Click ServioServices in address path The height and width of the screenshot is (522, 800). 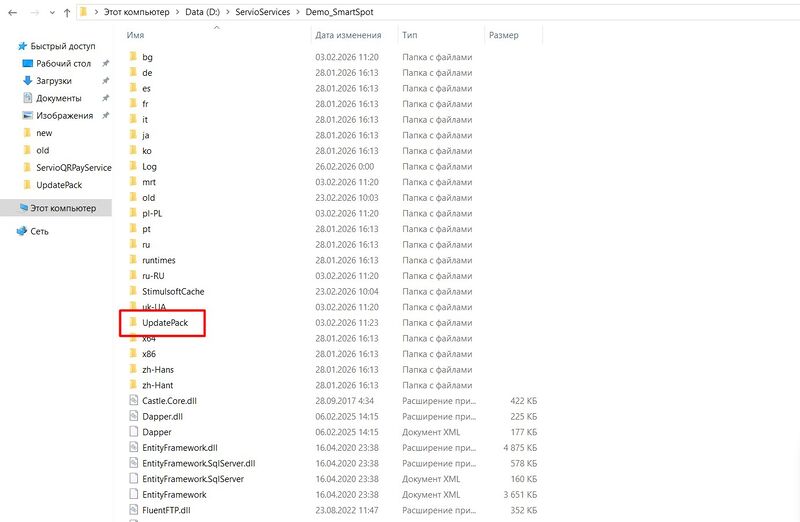(x=264, y=13)
